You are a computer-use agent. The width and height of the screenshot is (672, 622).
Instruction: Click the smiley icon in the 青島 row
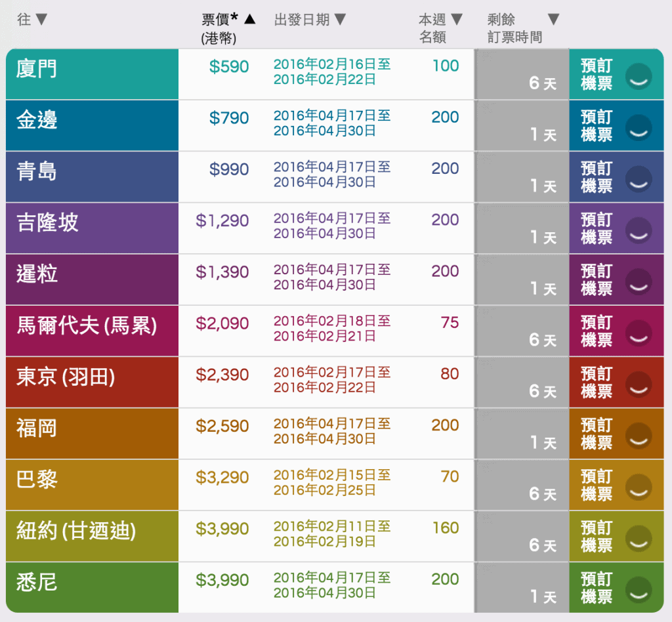[638, 178]
